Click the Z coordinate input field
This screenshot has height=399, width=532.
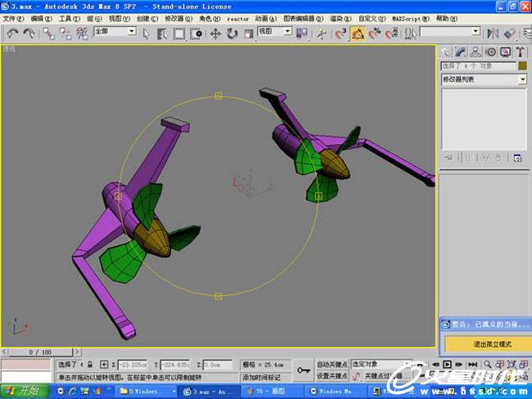point(218,365)
